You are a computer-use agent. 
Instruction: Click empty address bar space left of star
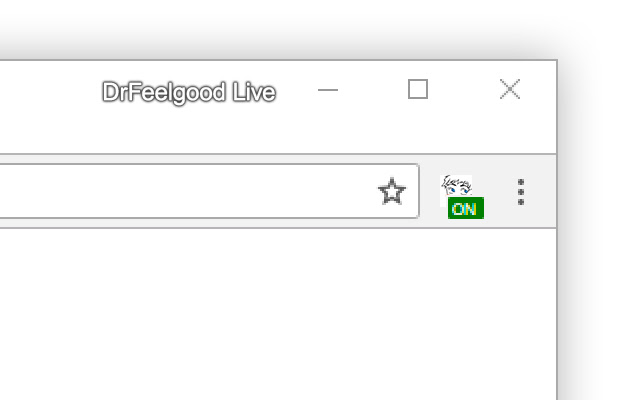188,191
